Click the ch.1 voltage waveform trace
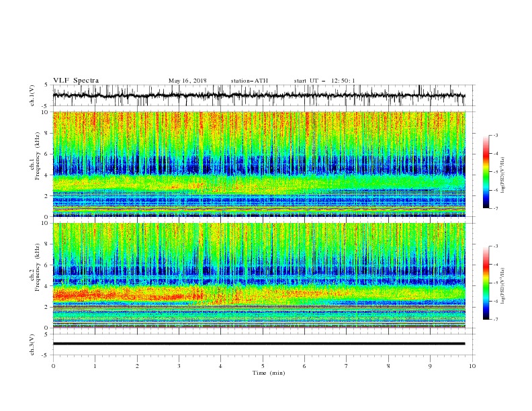The width and height of the screenshot is (532, 411). pos(259,95)
